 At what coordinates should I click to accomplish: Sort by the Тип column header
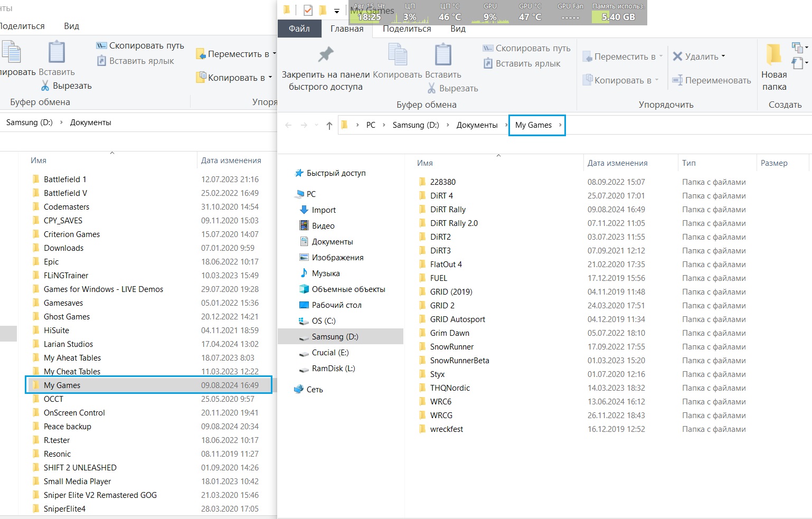pos(689,163)
